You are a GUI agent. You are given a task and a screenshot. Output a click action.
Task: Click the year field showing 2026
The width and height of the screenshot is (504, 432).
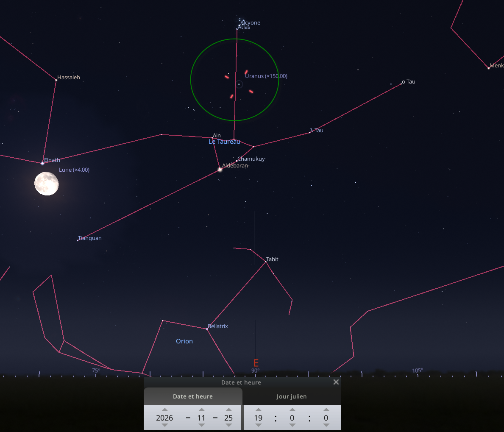tap(164, 418)
